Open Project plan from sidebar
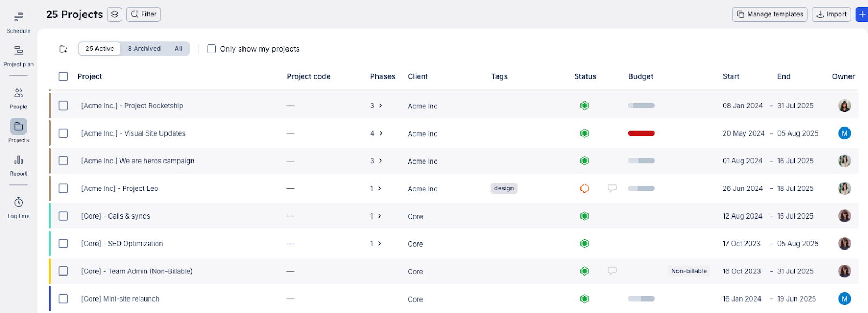This screenshot has height=313, width=868. (18, 56)
